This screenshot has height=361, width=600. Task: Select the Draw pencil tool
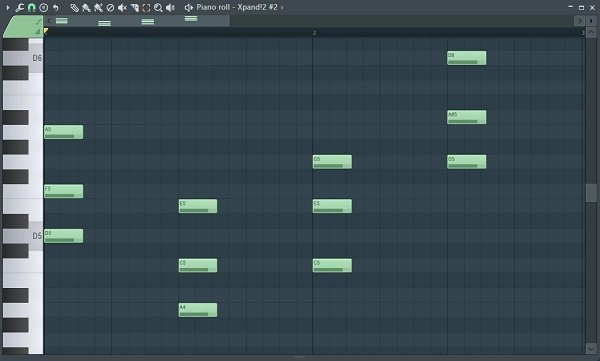pos(75,7)
